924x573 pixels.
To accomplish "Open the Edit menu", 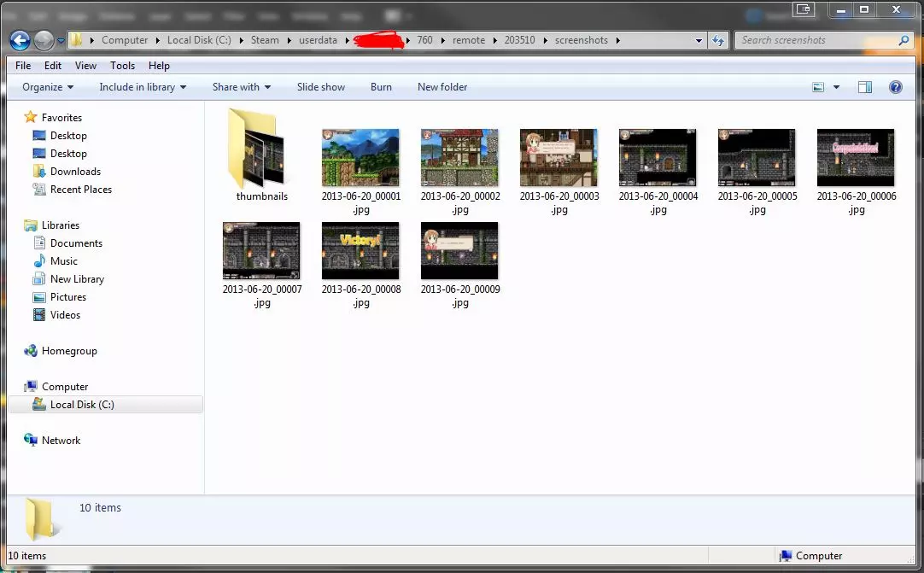I will point(52,66).
